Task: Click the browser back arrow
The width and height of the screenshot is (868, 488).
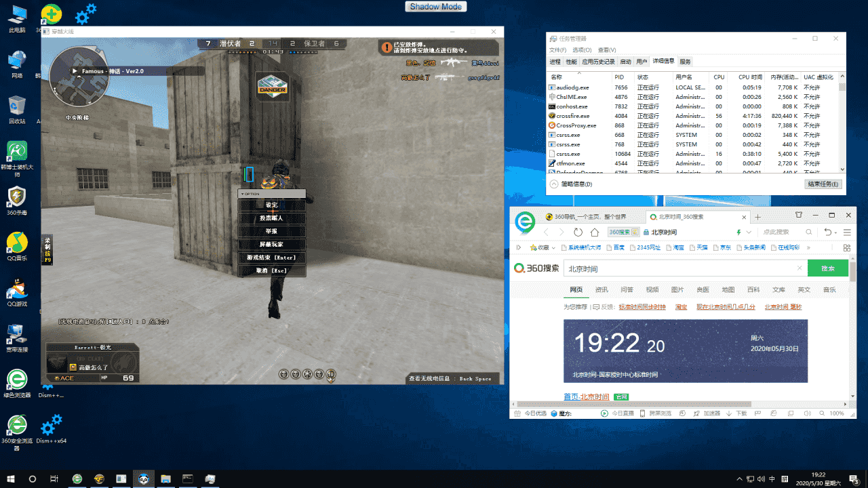Action: 547,232
